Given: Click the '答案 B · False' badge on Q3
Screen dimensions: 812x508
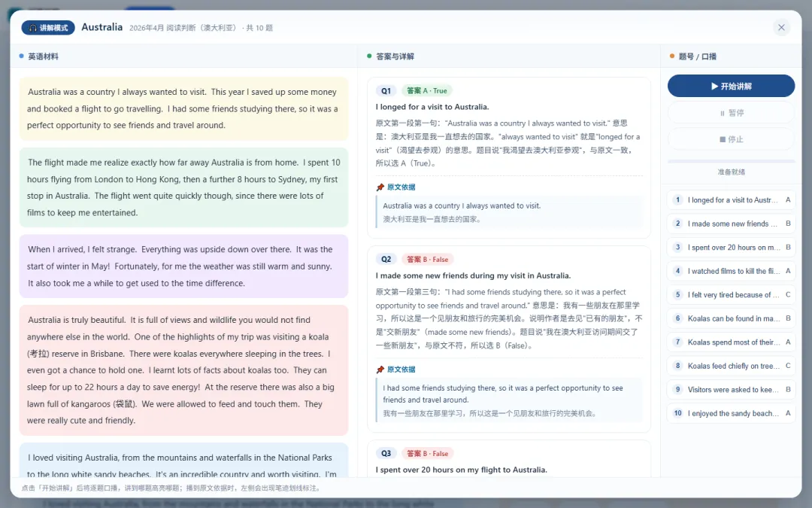Looking at the screenshot, I should click(427, 454).
